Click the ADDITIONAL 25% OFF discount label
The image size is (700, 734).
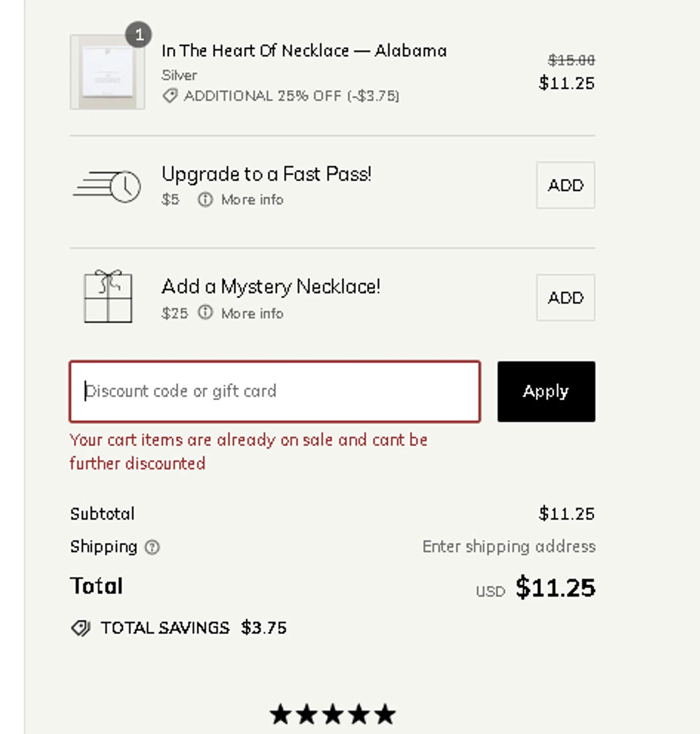click(291, 96)
